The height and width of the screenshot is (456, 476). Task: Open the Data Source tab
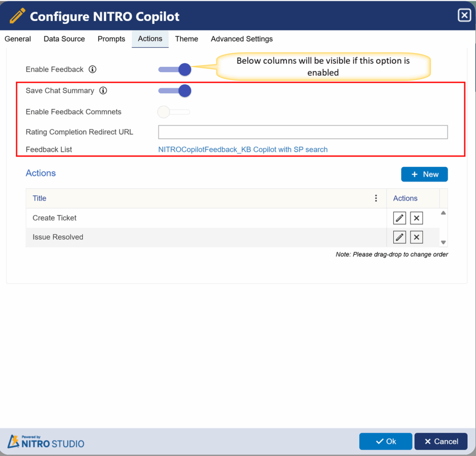(x=64, y=39)
